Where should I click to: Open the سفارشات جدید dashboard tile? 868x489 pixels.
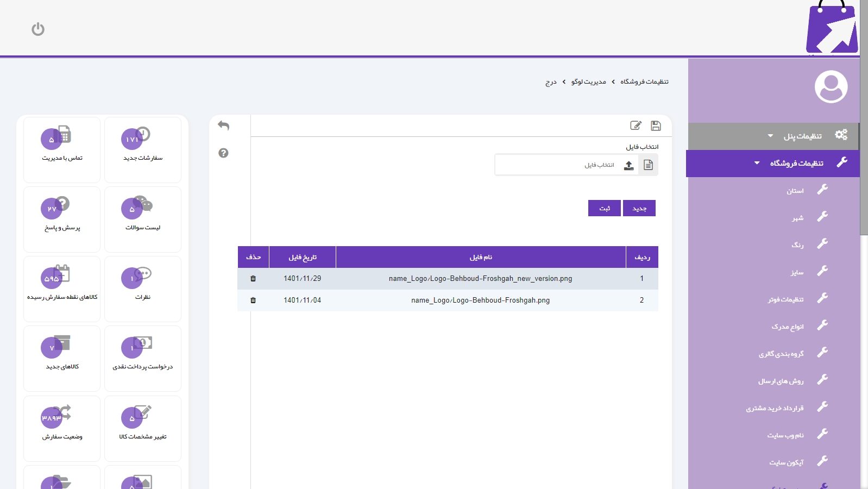point(143,149)
